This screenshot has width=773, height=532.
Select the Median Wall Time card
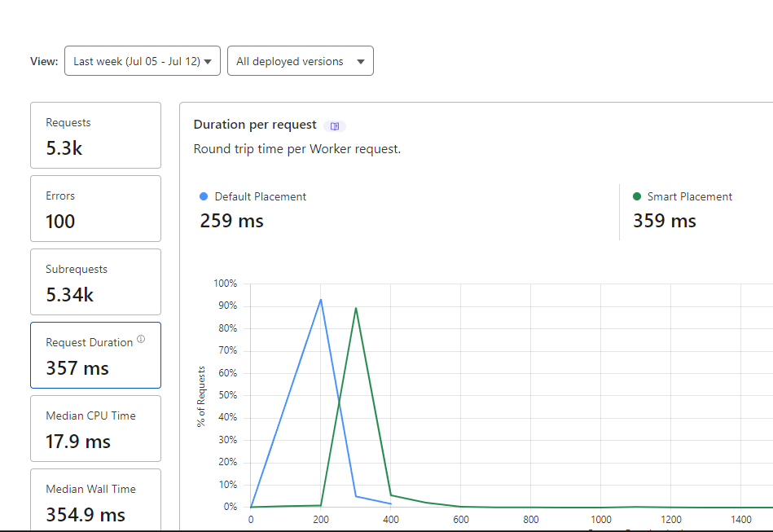[x=95, y=500]
